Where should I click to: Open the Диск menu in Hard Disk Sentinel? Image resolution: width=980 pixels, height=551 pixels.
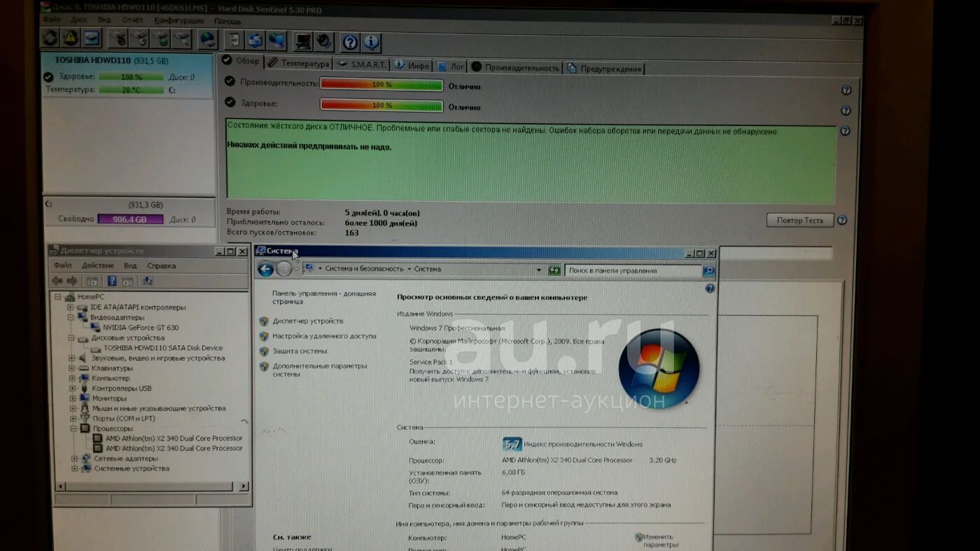pyautogui.click(x=78, y=20)
